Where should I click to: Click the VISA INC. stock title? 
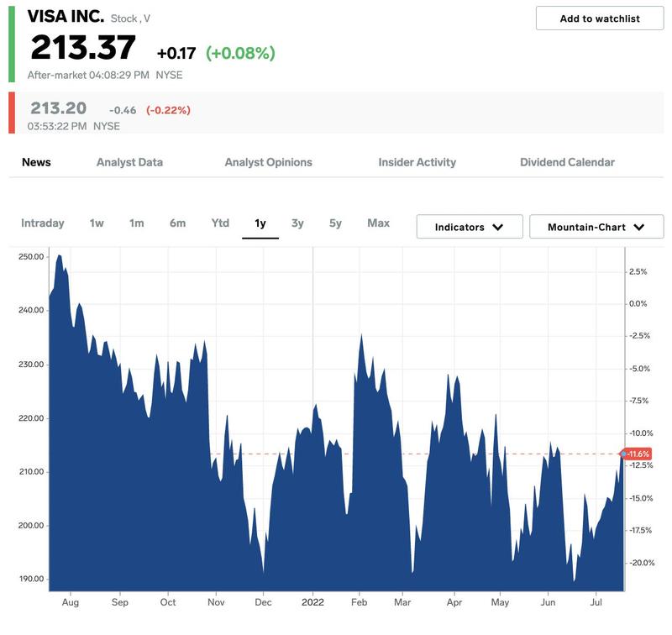coord(66,16)
